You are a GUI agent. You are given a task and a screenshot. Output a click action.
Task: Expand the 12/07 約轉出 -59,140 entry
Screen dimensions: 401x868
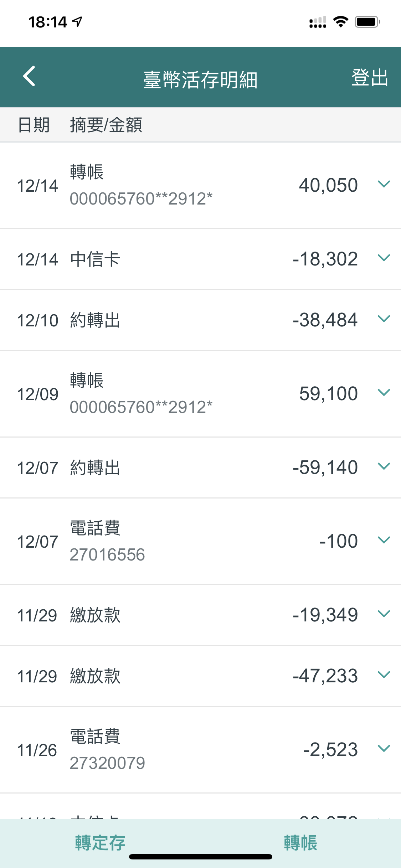click(x=384, y=466)
